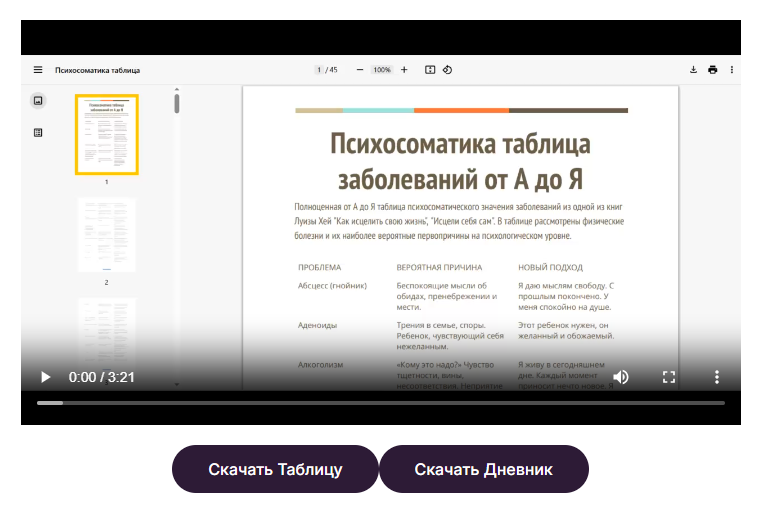Image resolution: width=760 pixels, height=515 pixels.
Task: Show document outline view in sidebar
Action: click(38, 132)
